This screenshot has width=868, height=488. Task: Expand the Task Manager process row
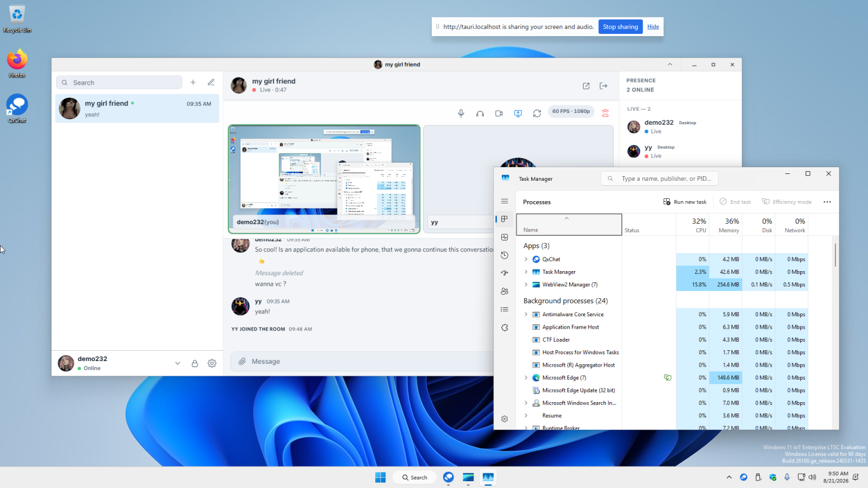(526, 272)
